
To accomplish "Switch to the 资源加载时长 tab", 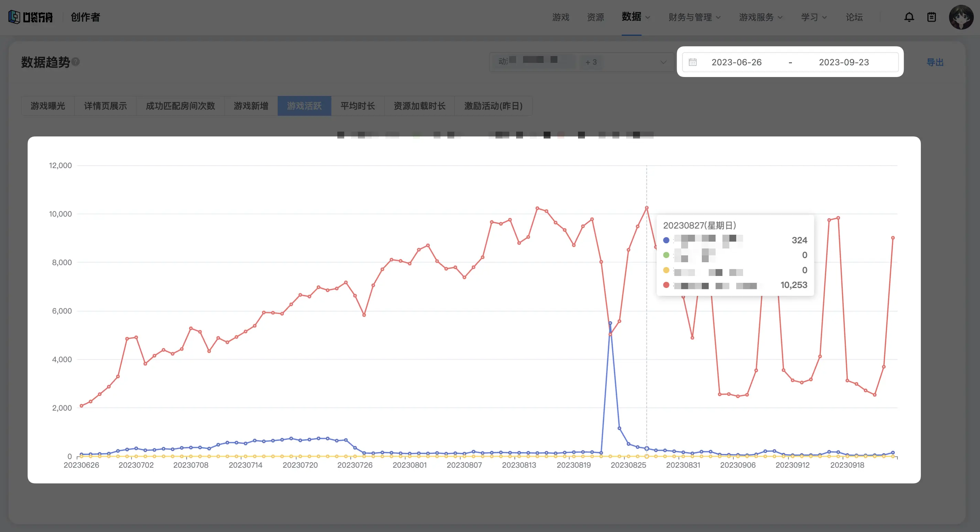I will (420, 106).
